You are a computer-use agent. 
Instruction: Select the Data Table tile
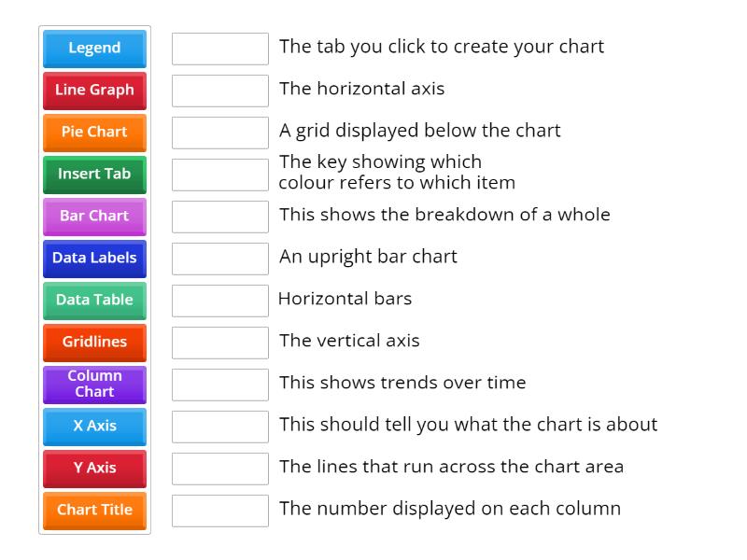(x=94, y=301)
